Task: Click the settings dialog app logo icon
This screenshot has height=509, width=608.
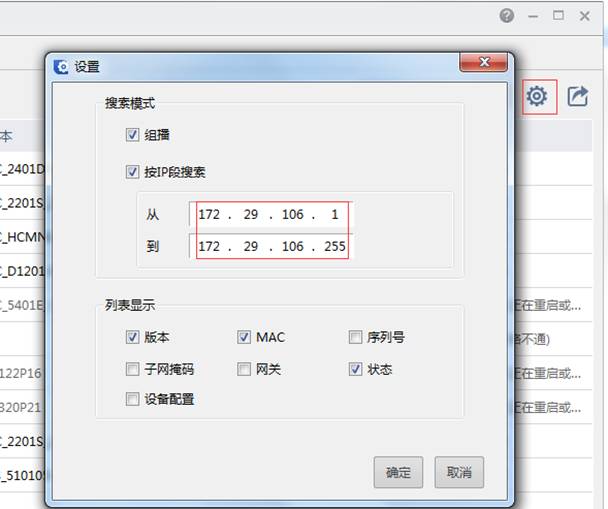Action: tap(62, 66)
